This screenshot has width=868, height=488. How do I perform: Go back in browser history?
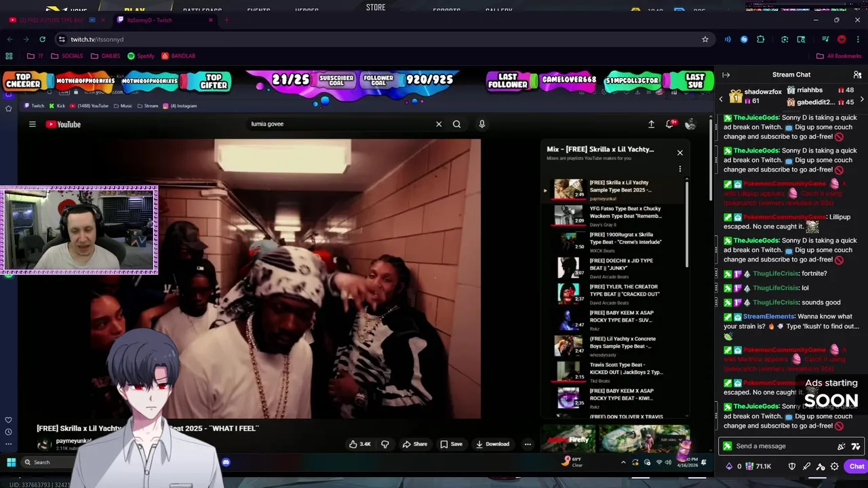tap(9, 39)
